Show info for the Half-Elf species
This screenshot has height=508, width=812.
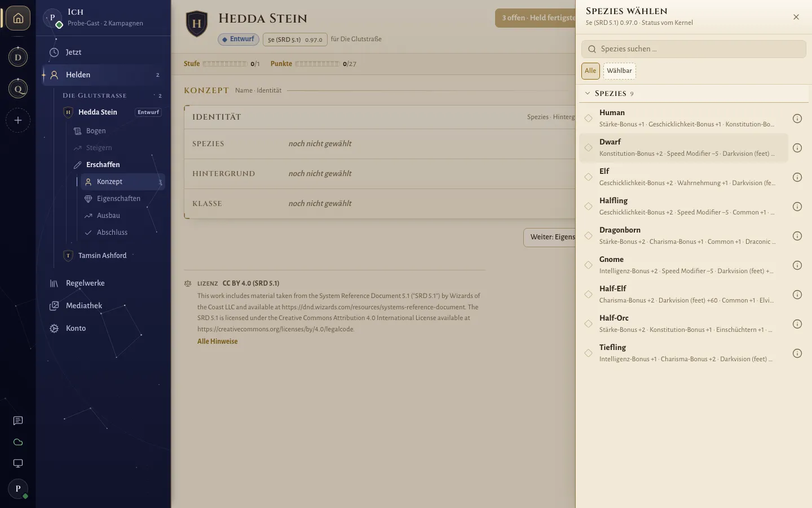click(797, 295)
